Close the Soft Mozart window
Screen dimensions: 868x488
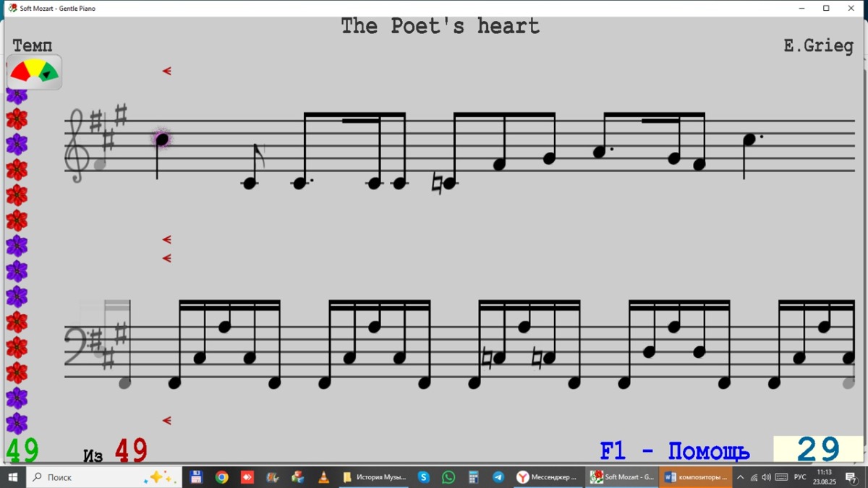851,9
